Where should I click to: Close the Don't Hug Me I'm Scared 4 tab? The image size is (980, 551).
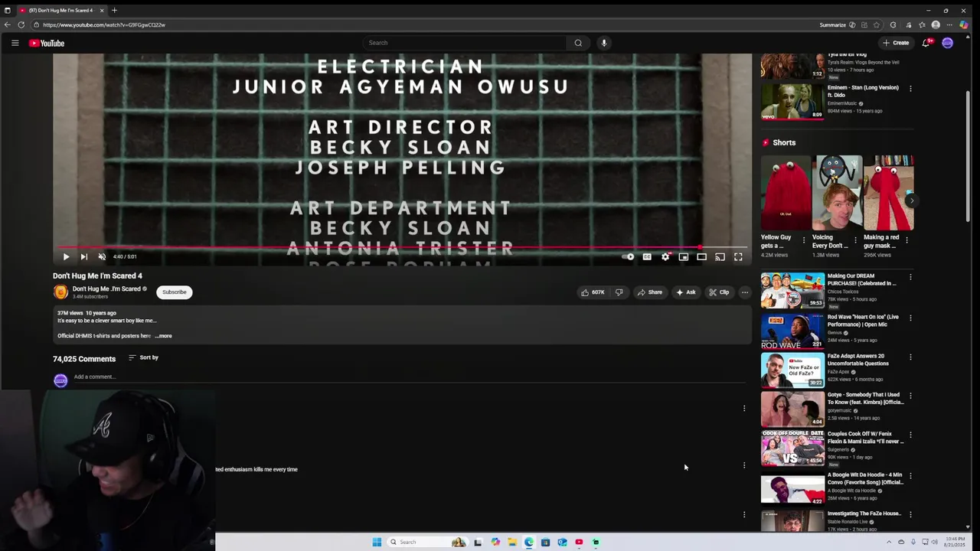point(101,10)
